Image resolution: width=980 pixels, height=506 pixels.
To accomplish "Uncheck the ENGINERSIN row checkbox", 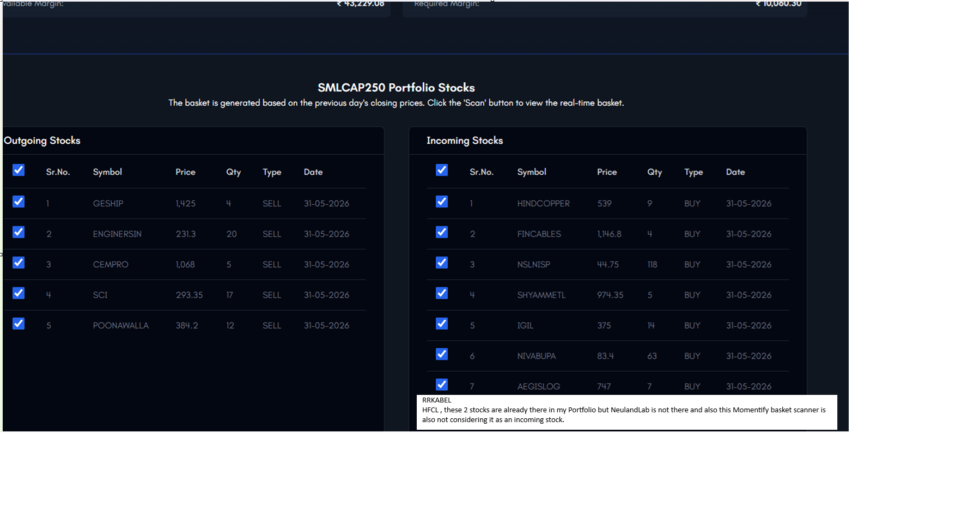I will (x=19, y=232).
